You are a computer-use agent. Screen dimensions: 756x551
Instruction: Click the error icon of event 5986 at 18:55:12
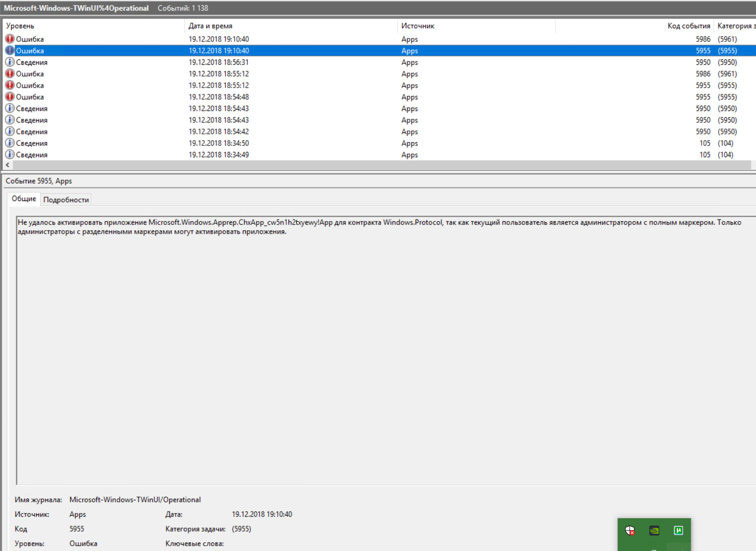click(10, 74)
